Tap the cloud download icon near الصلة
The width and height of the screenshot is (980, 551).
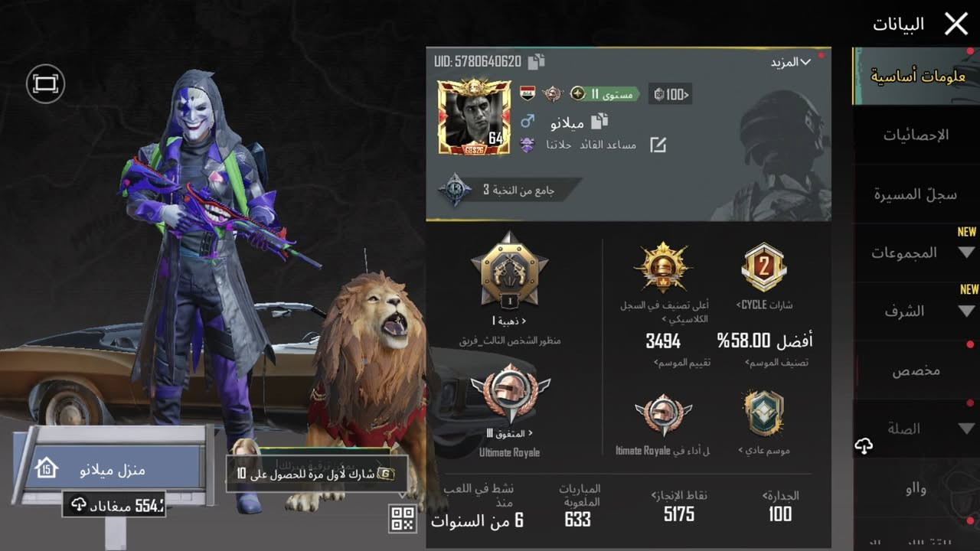point(864,446)
